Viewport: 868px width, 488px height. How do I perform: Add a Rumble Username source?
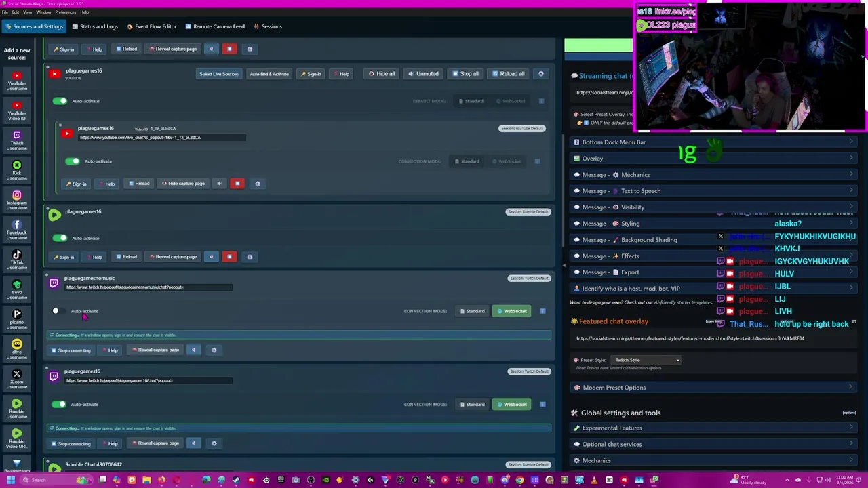point(17,408)
